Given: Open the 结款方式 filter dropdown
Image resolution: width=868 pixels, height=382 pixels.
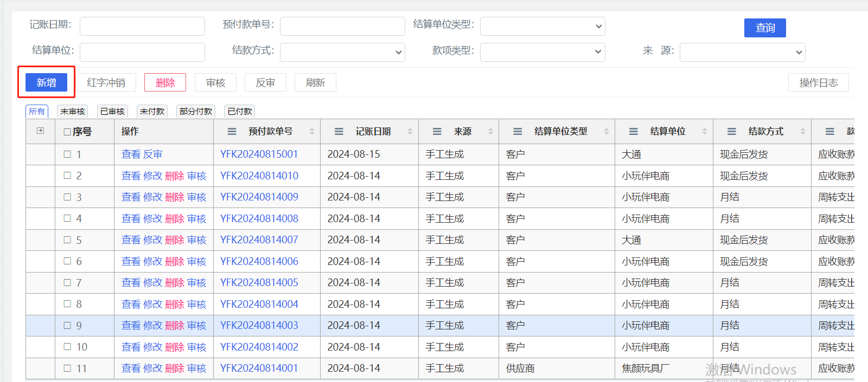Looking at the screenshot, I should (342, 52).
